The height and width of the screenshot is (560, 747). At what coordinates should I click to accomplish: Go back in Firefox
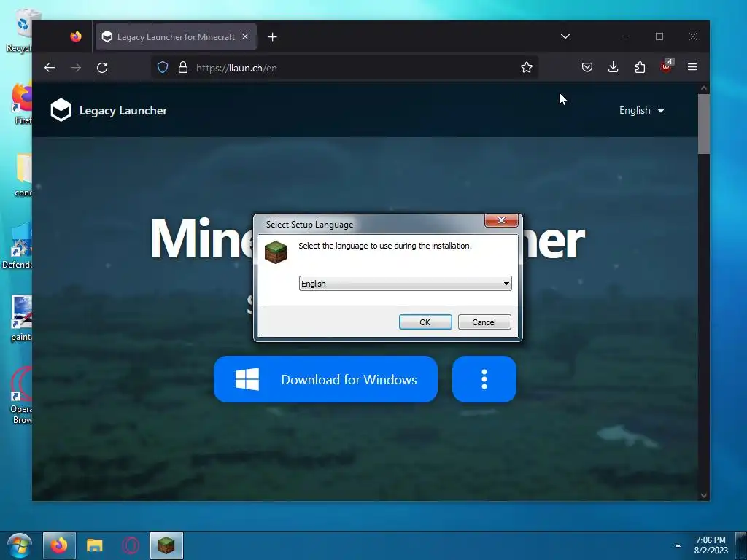point(50,68)
